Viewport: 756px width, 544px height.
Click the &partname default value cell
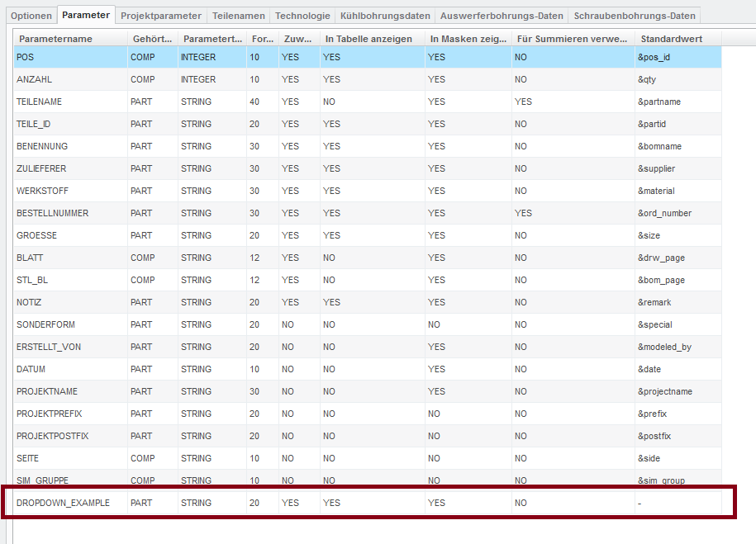click(678, 102)
